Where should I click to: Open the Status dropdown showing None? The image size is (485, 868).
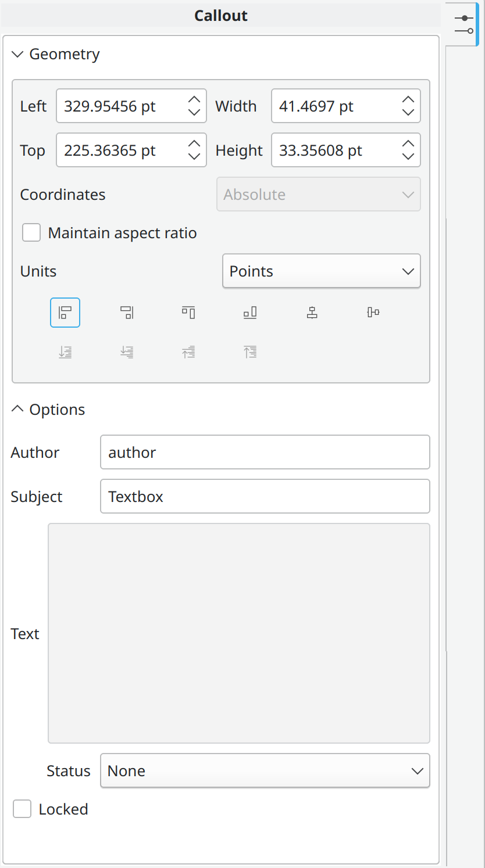265,770
